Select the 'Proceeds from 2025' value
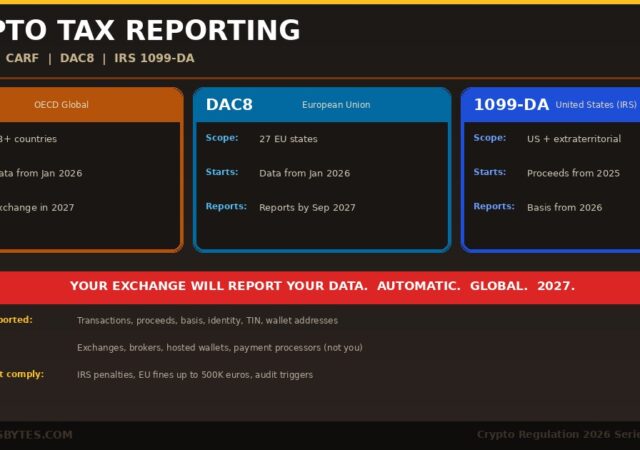The image size is (640, 450). pyautogui.click(x=573, y=173)
